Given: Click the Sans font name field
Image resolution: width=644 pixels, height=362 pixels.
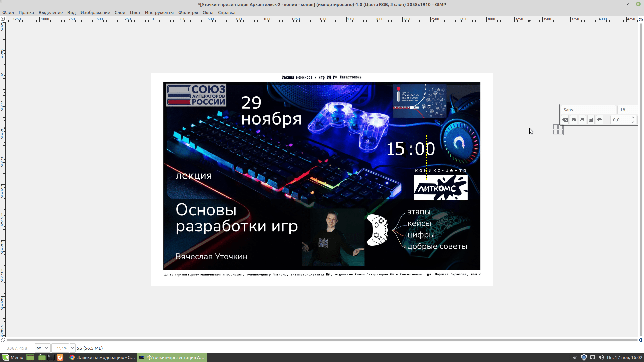Looking at the screenshot, I should (588, 110).
